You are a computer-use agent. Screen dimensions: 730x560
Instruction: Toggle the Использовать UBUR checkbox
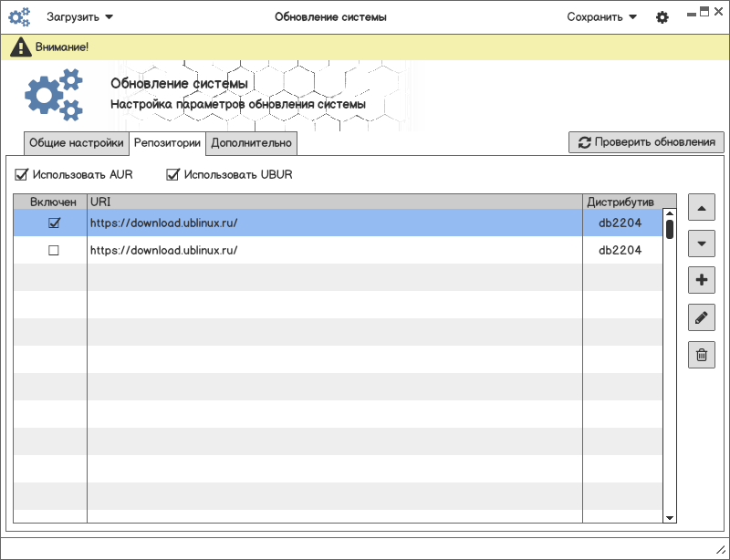(x=172, y=175)
